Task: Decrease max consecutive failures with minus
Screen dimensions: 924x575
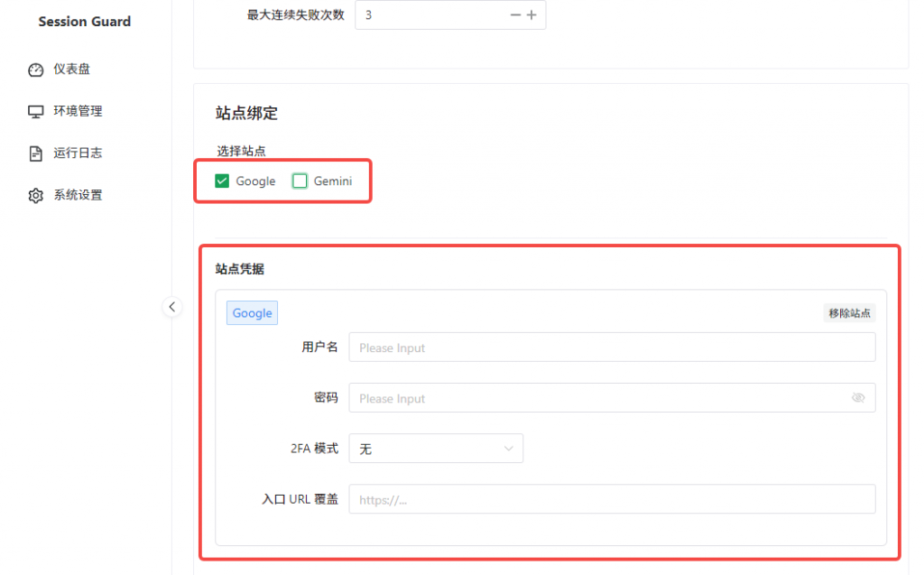Action: pyautogui.click(x=515, y=15)
